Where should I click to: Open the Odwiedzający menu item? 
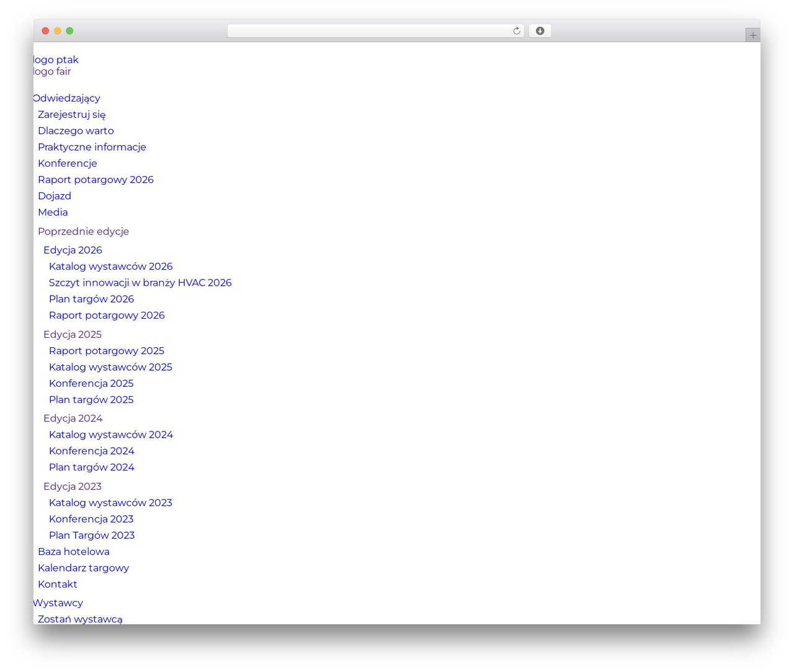click(66, 98)
